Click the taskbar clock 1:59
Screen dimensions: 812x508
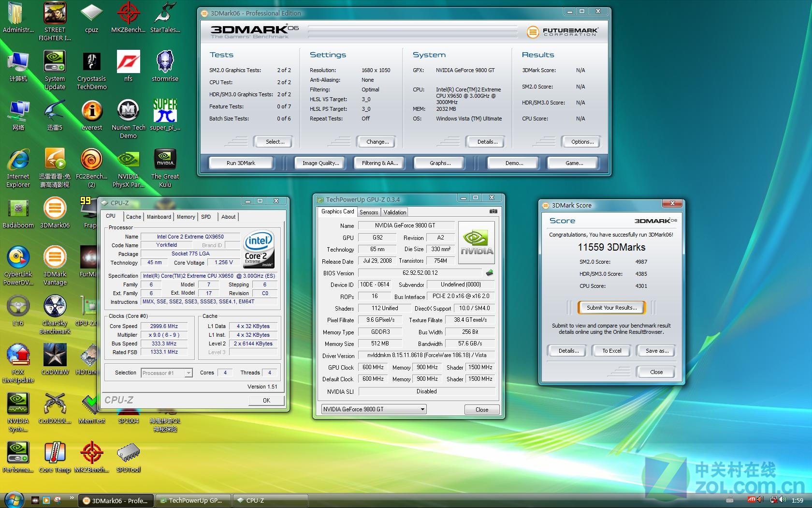click(797, 500)
